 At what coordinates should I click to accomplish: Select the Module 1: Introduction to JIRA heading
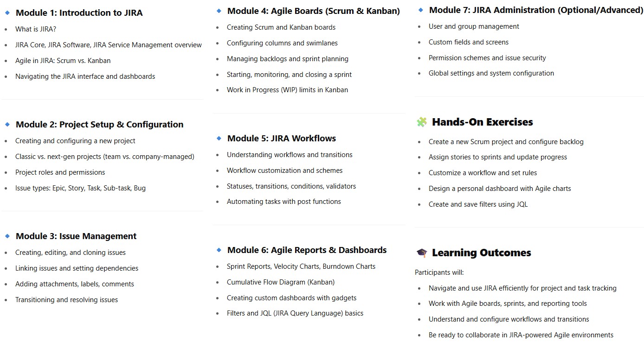click(x=79, y=13)
